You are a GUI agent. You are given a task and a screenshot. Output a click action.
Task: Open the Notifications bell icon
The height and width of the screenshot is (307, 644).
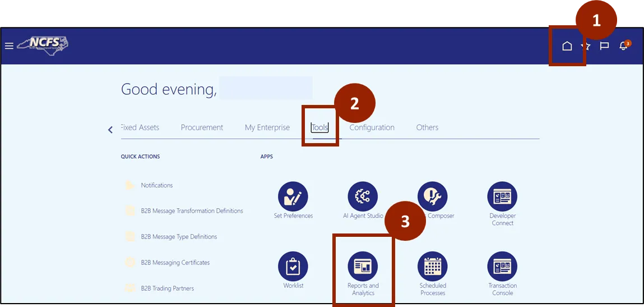pos(623,45)
